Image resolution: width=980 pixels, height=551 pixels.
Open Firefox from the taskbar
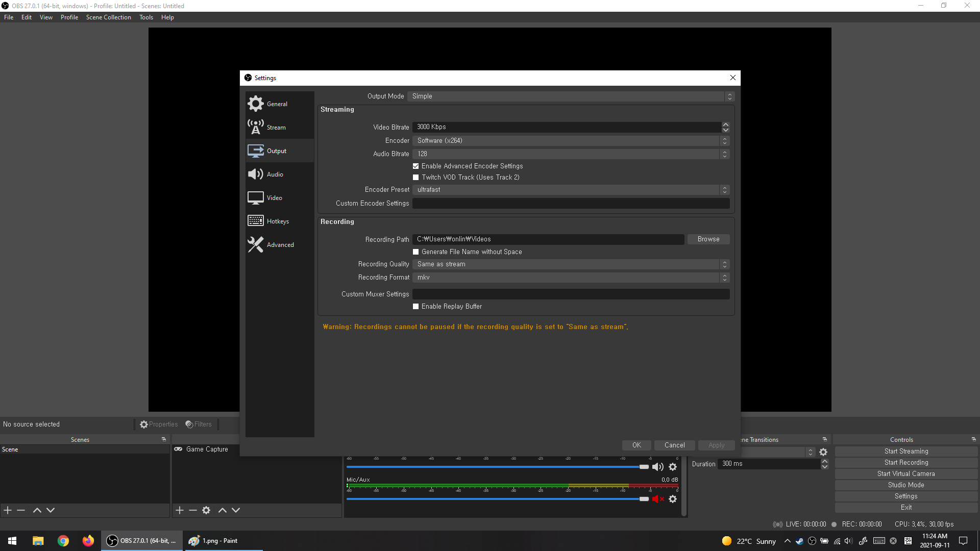88,541
